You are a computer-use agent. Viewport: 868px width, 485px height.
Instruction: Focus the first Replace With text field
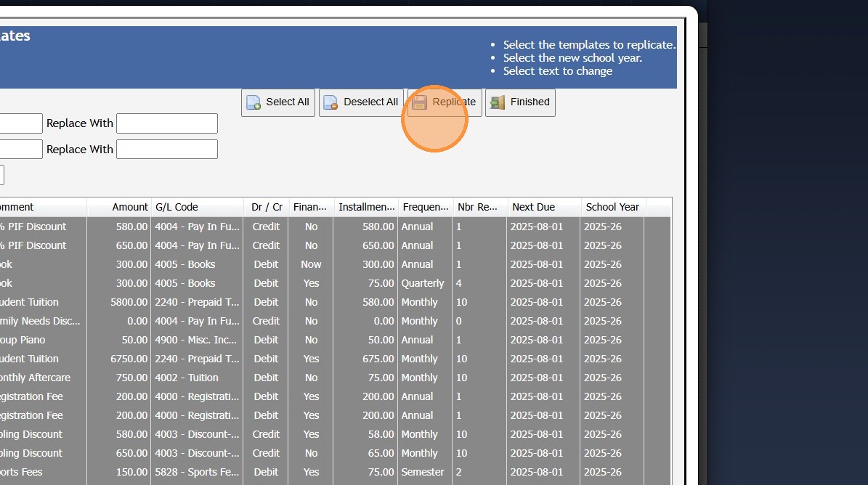click(166, 123)
